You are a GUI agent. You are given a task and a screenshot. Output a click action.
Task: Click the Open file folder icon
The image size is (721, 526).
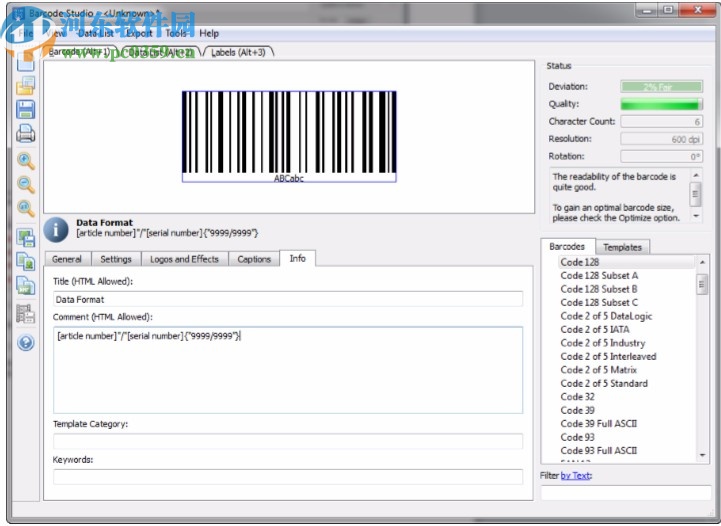(x=26, y=86)
